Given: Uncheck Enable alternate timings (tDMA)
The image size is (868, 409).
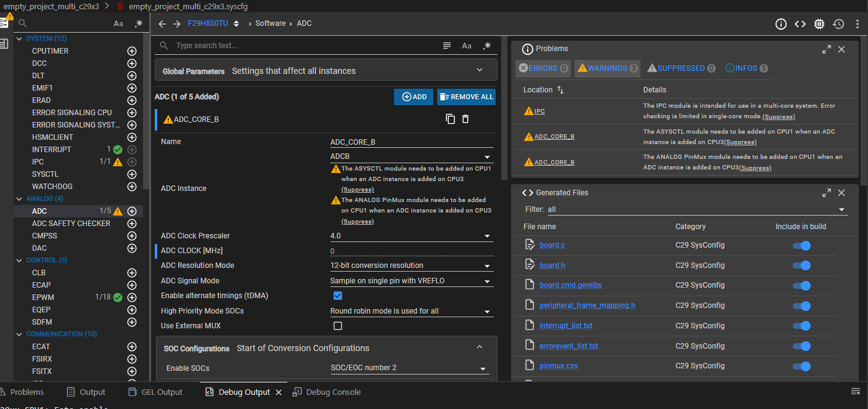Looking at the screenshot, I should click(x=338, y=296).
